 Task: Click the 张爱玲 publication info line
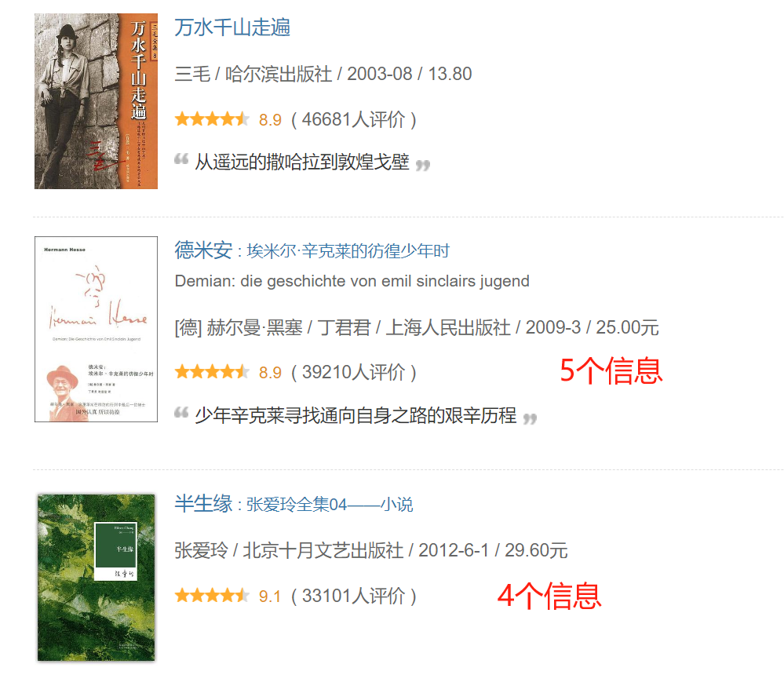[371, 550]
